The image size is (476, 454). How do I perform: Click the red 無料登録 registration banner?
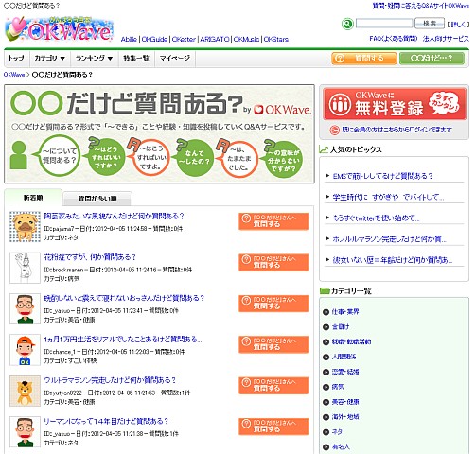click(395, 104)
